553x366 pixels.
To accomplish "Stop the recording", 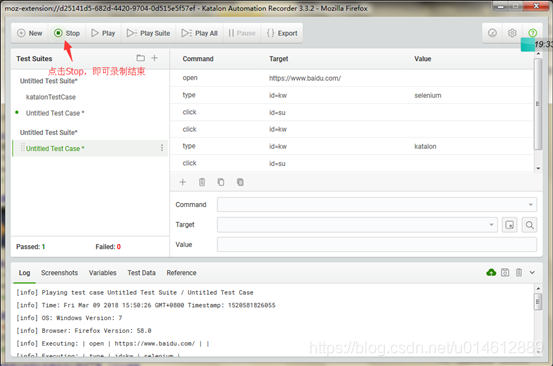I will pos(67,33).
